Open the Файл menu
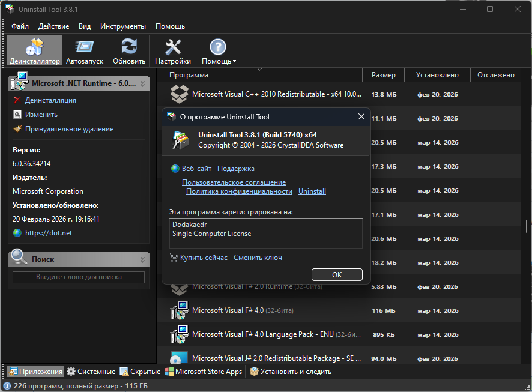 click(20, 26)
